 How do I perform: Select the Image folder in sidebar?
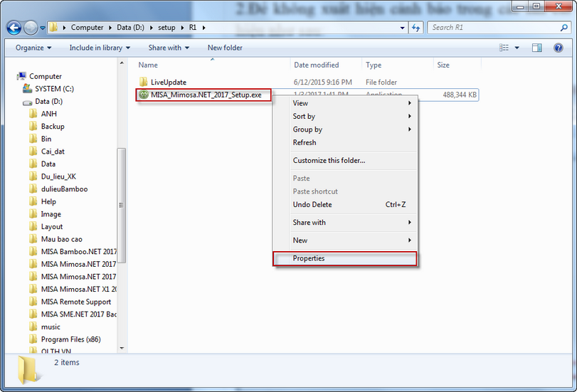46,214
